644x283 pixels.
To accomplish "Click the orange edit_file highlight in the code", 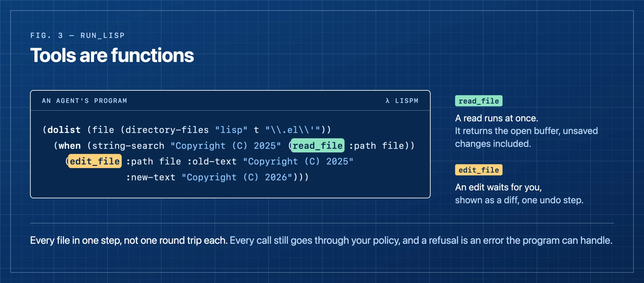I will (95, 161).
